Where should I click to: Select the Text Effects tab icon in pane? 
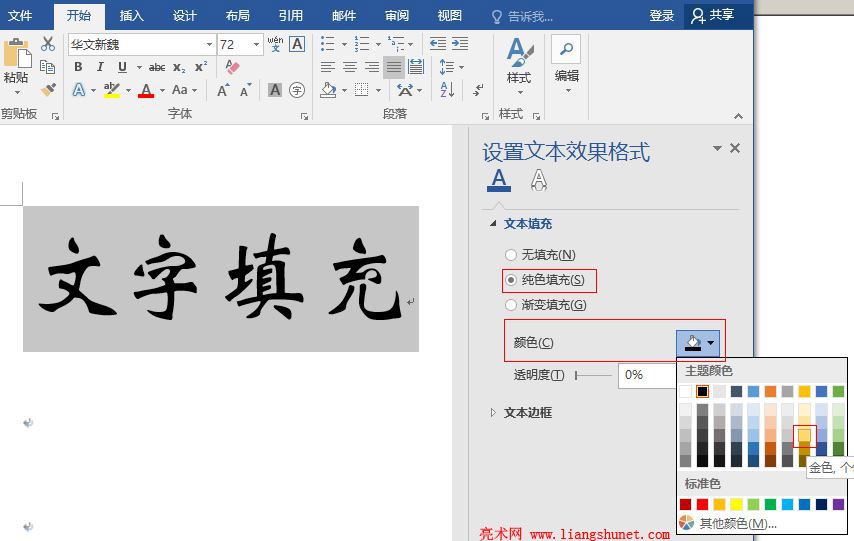(x=539, y=180)
